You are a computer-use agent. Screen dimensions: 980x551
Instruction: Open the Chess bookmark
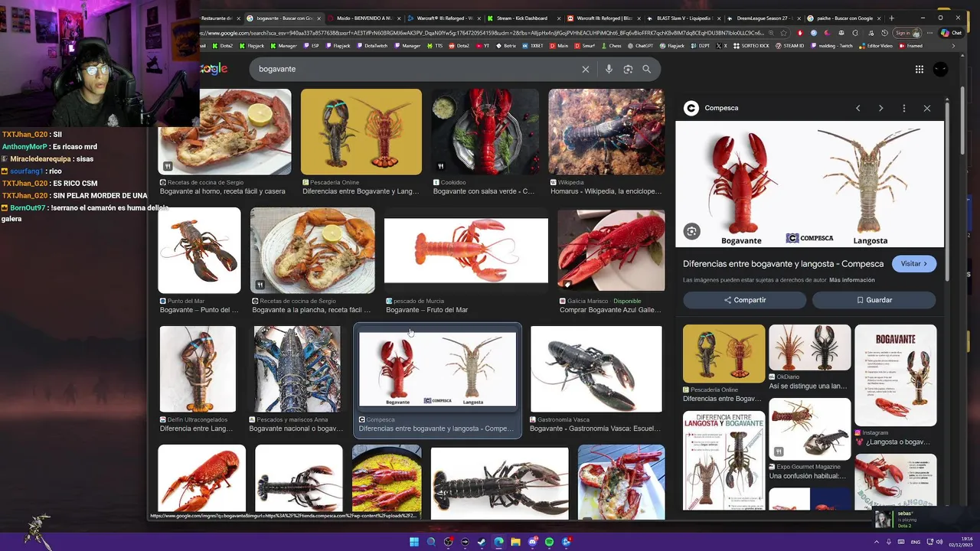(611, 46)
